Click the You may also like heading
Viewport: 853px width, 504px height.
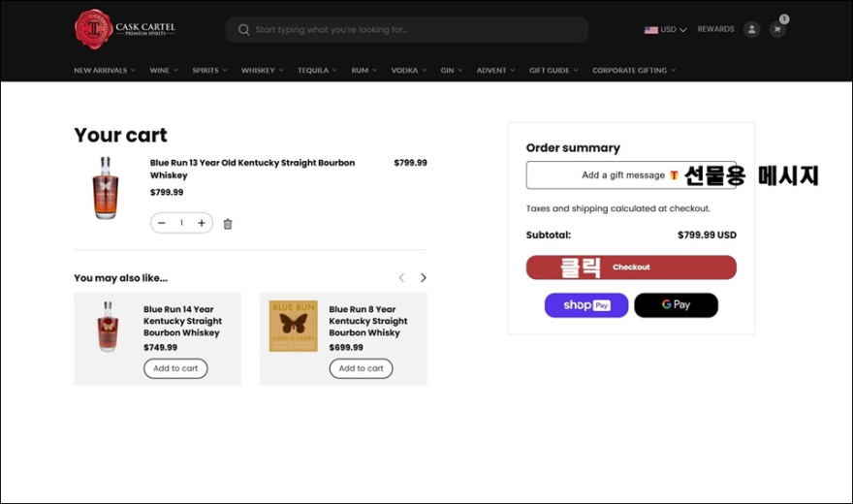(121, 278)
